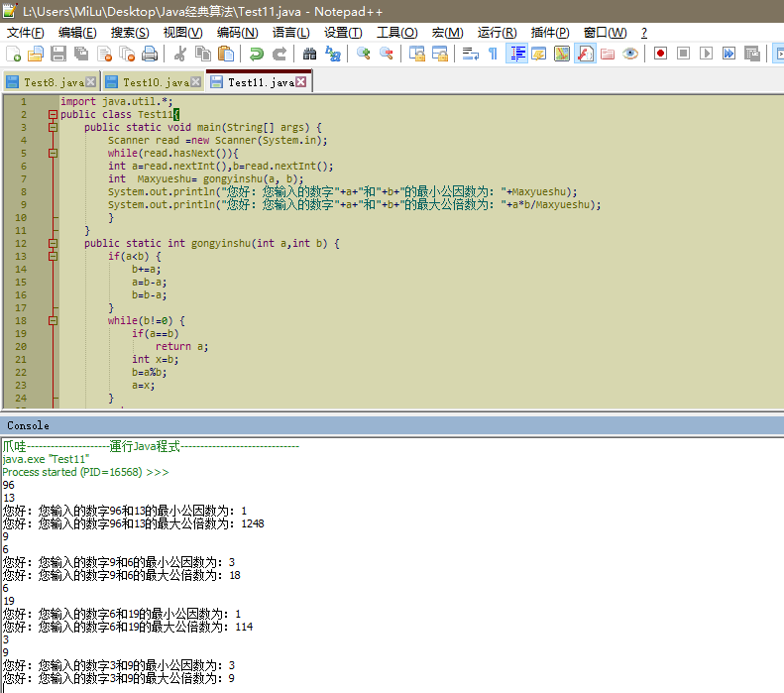Viewport: 784px width, 693px height.
Task: Open the 文件(F) menu
Action: point(26,33)
